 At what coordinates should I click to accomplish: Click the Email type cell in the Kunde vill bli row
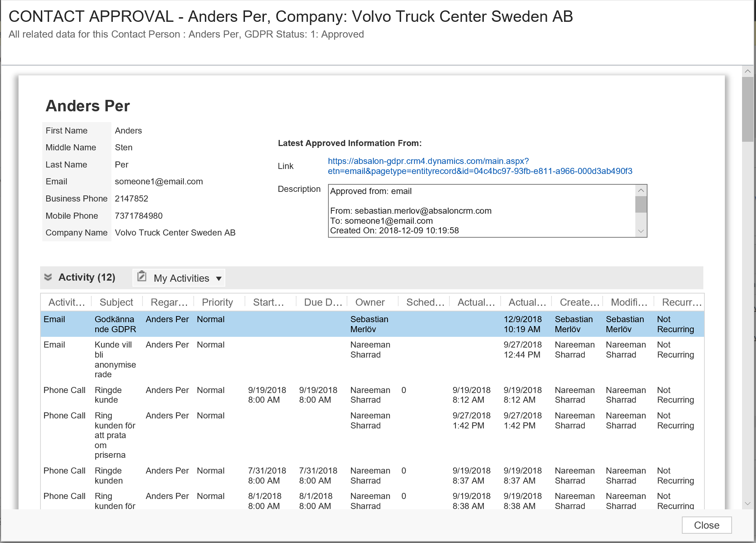(54, 345)
